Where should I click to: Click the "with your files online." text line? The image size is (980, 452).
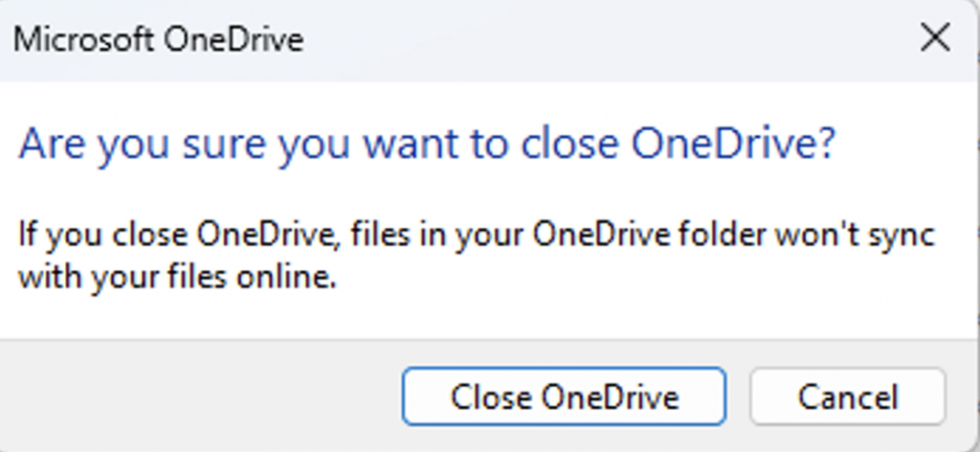[x=177, y=280]
